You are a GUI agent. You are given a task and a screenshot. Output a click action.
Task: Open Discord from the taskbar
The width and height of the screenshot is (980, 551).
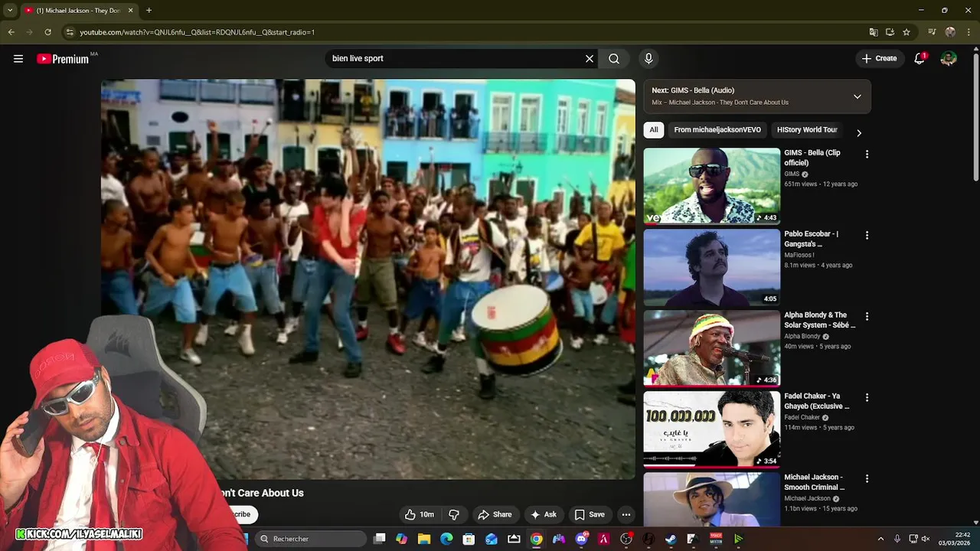point(581,539)
